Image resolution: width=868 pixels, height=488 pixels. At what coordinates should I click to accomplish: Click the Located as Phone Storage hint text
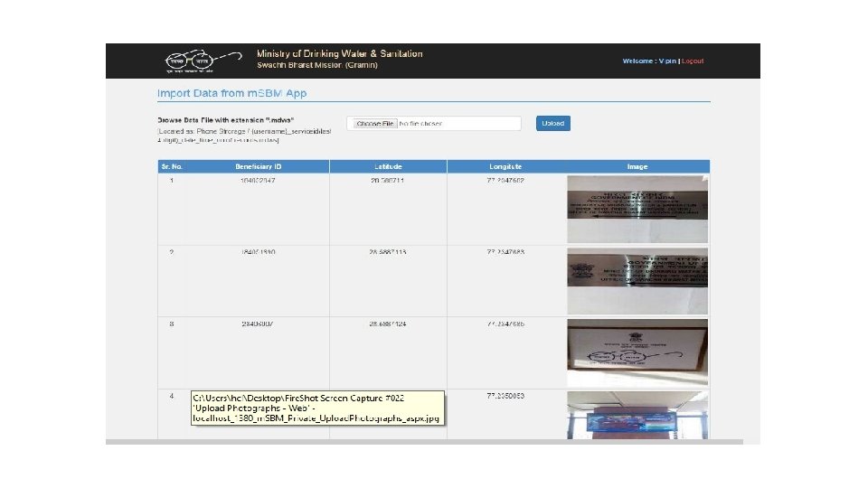244,136
